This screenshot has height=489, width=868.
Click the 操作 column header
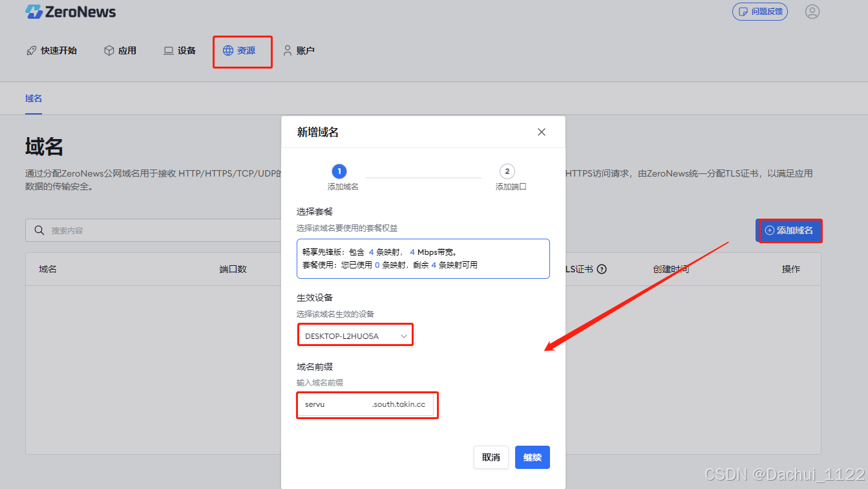tap(791, 269)
